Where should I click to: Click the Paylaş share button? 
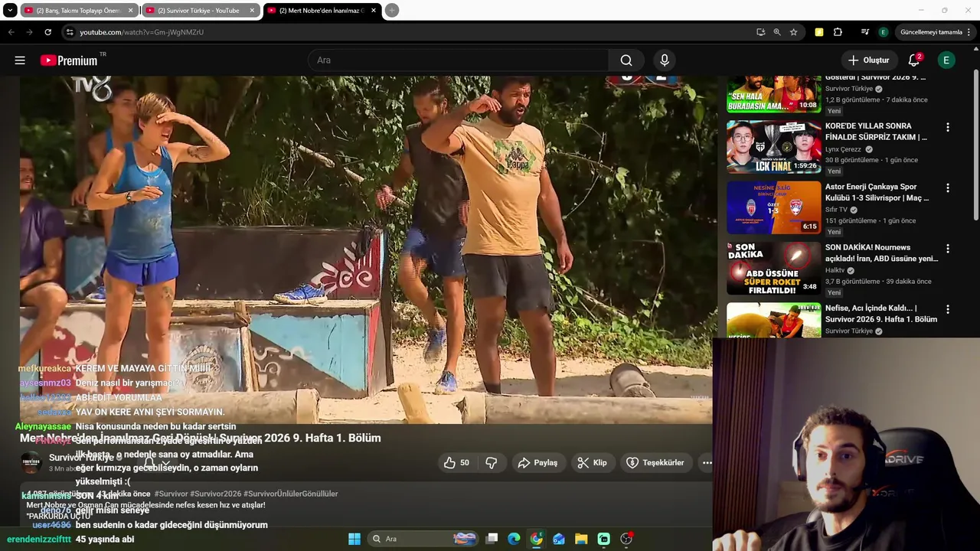(x=537, y=462)
